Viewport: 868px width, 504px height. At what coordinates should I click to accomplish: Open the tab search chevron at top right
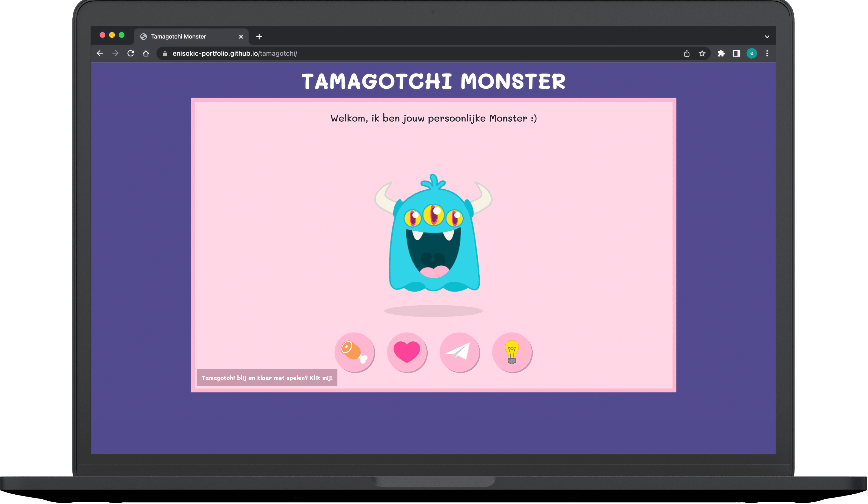pos(767,36)
